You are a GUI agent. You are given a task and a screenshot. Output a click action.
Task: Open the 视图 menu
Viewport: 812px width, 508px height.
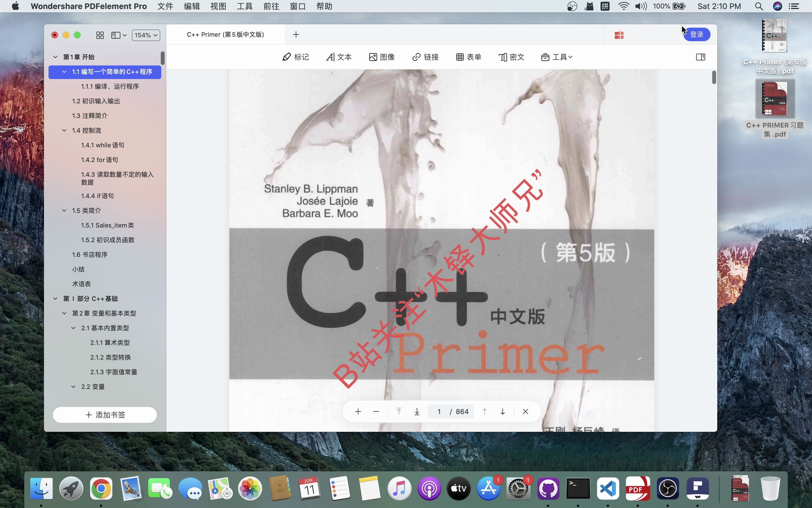(x=218, y=6)
